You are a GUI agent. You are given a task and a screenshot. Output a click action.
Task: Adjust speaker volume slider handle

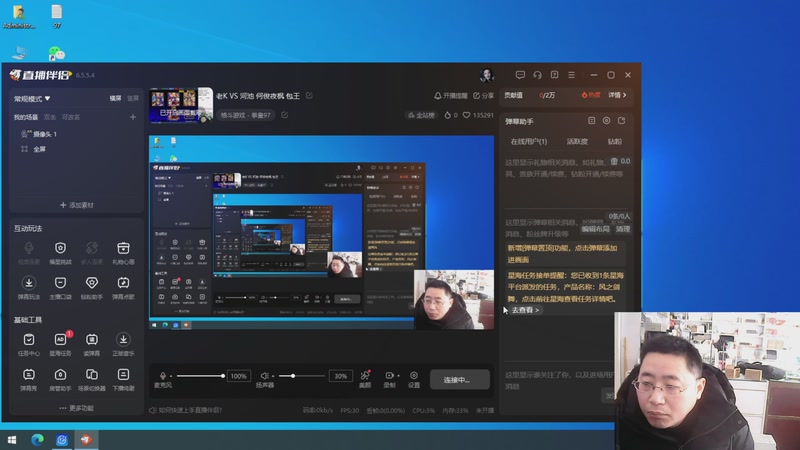(293, 376)
